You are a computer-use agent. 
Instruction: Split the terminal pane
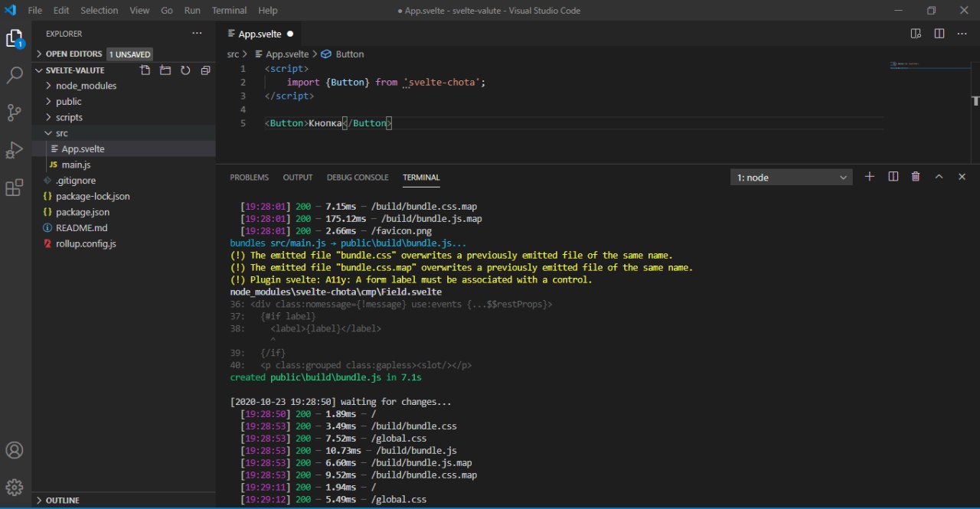(893, 177)
